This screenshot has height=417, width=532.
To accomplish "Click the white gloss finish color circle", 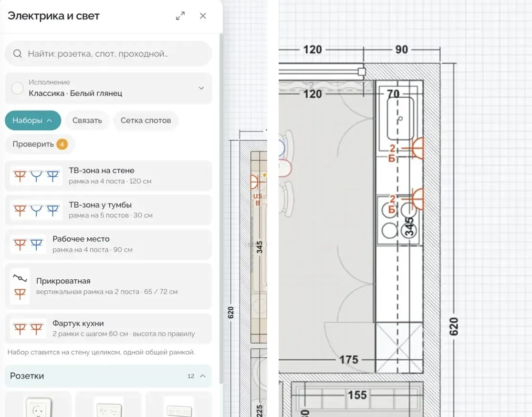I will (x=17, y=88).
